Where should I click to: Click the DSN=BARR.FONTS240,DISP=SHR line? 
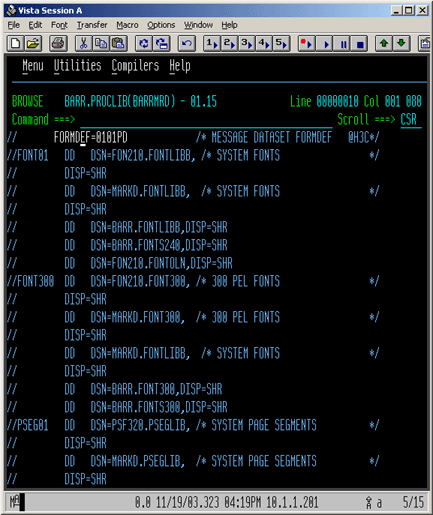click(159, 246)
